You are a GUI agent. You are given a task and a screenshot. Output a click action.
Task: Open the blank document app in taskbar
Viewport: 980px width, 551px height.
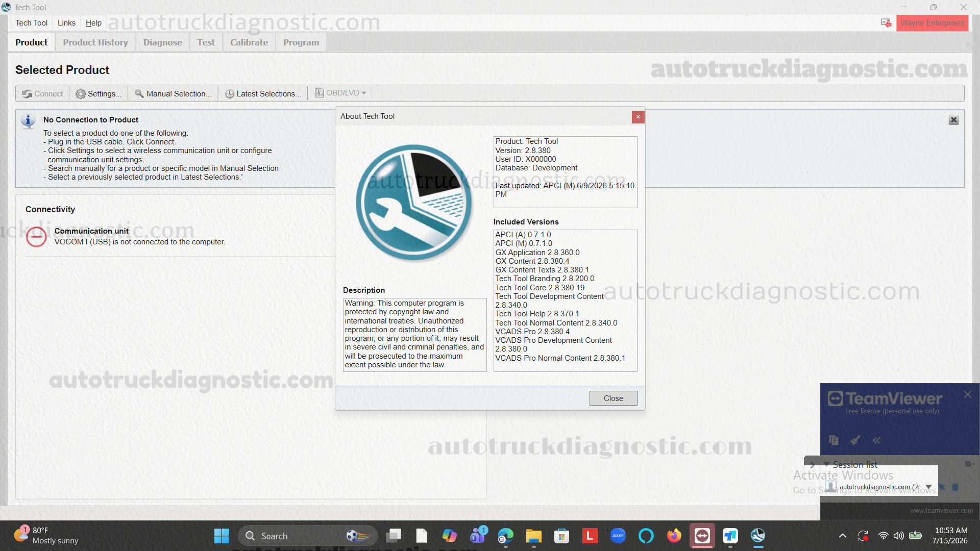pyautogui.click(x=422, y=536)
